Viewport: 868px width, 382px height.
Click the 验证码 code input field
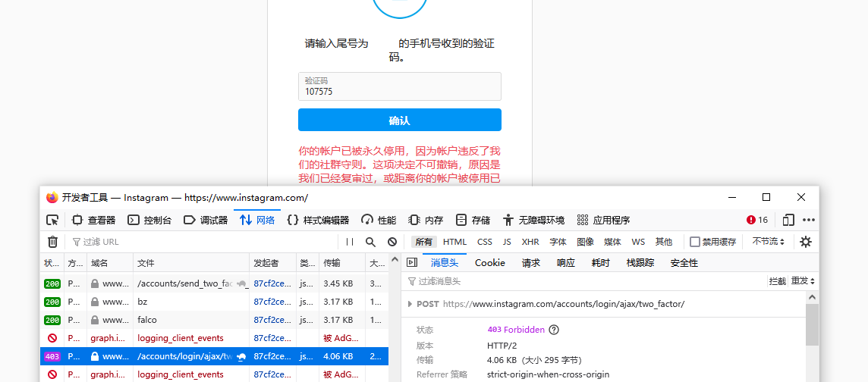[x=400, y=86]
